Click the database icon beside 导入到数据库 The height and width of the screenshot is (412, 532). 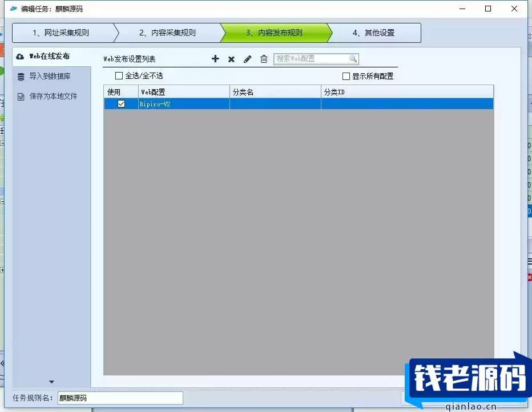21,77
